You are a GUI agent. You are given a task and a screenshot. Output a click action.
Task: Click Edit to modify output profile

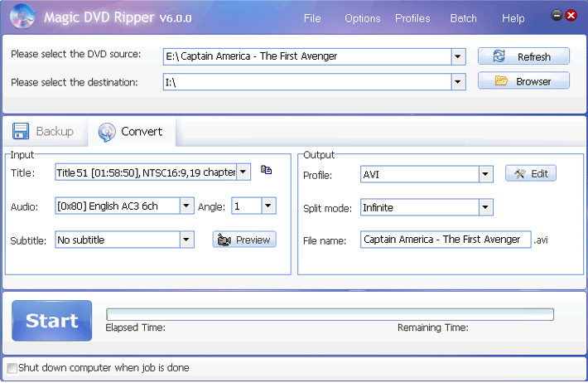pos(531,173)
